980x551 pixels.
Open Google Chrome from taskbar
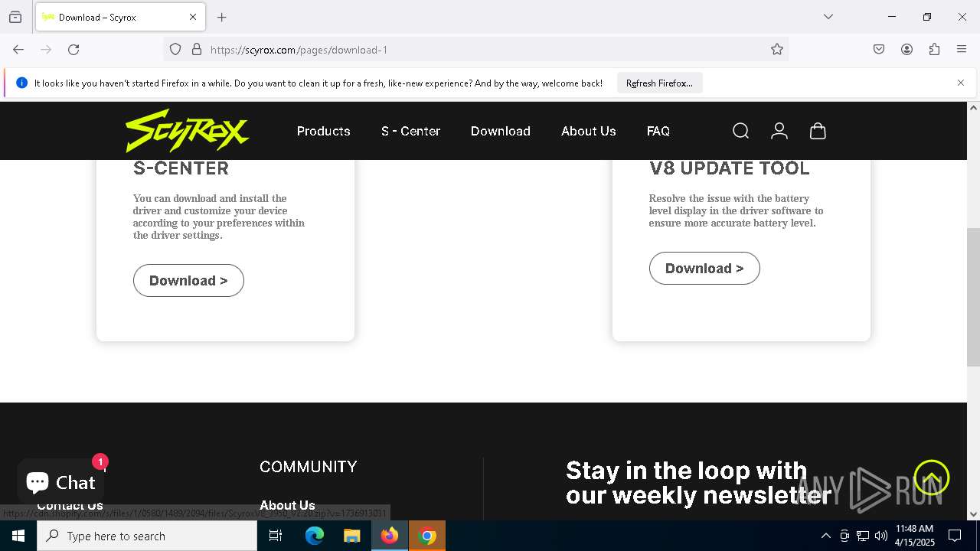(427, 536)
